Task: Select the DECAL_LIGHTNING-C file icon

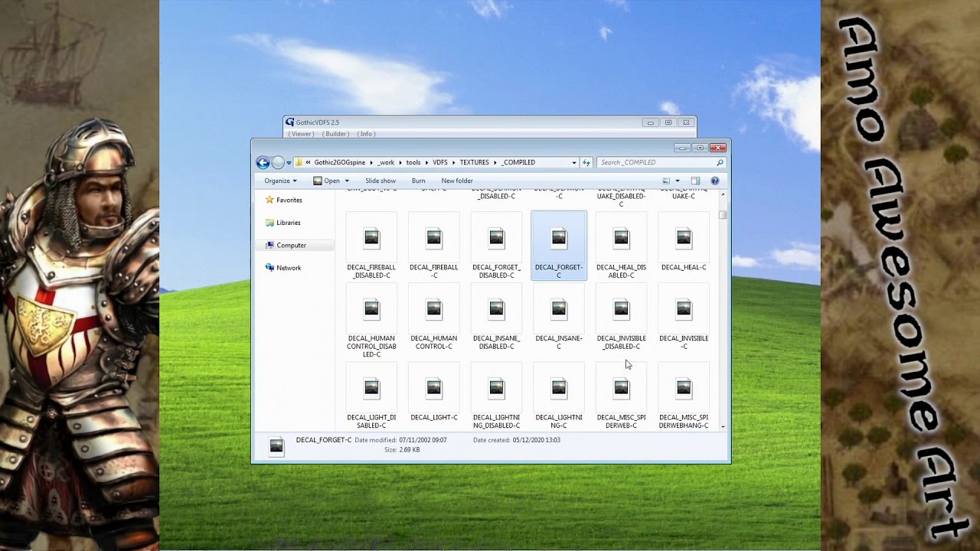Action: [559, 389]
